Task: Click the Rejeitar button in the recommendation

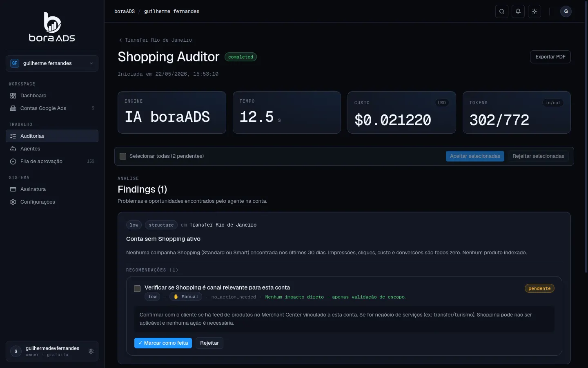Action: coord(209,343)
